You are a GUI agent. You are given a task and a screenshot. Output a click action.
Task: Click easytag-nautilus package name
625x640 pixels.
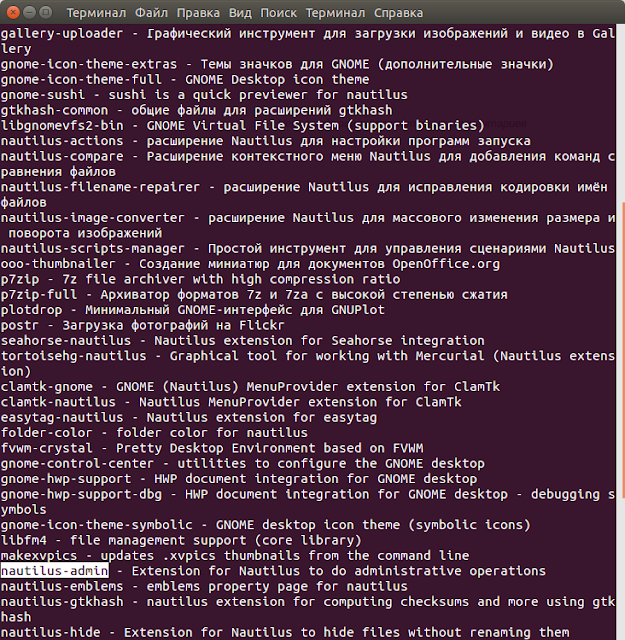coord(62,417)
